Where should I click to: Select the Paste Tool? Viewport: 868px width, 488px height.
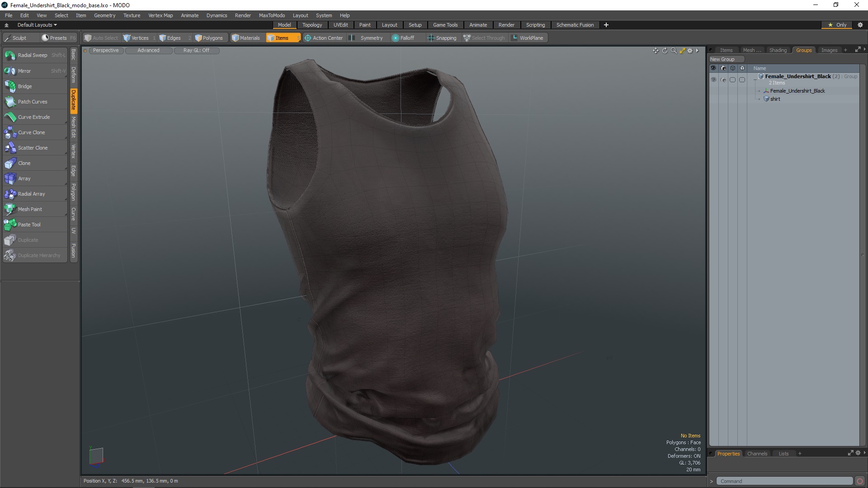pos(35,225)
